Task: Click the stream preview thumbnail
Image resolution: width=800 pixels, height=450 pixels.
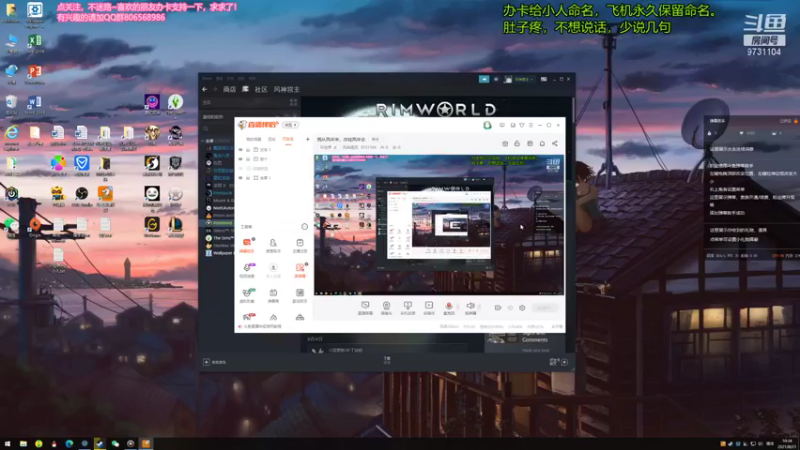Action: click(439, 224)
